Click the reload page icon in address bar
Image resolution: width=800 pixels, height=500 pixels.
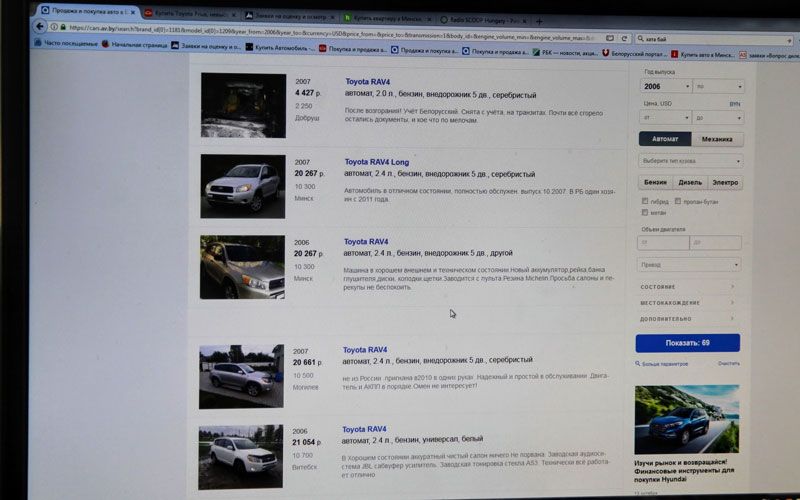(624, 38)
